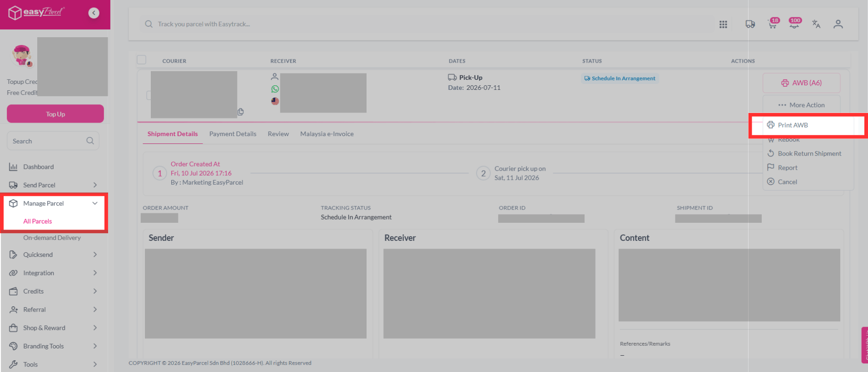Click the WhatsApp icon beside receiver

pyautogui.click(x=275, y=89)
